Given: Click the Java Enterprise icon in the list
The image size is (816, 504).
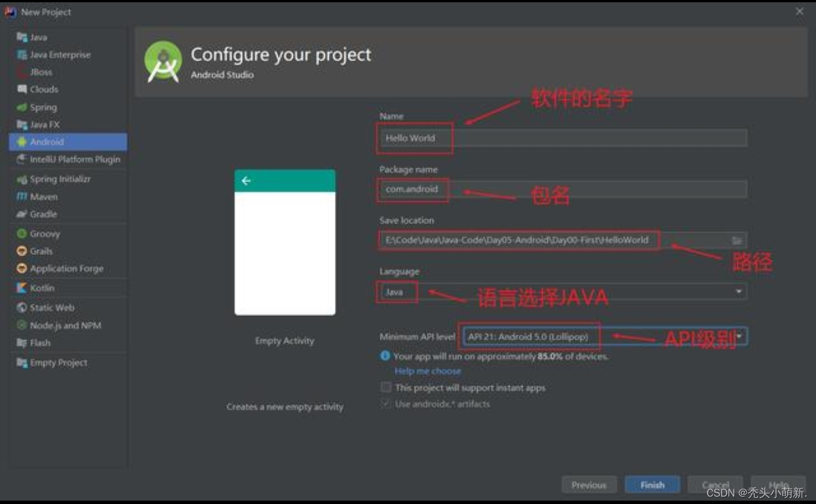Looking at the screenshot, I should tap(22, 55).
